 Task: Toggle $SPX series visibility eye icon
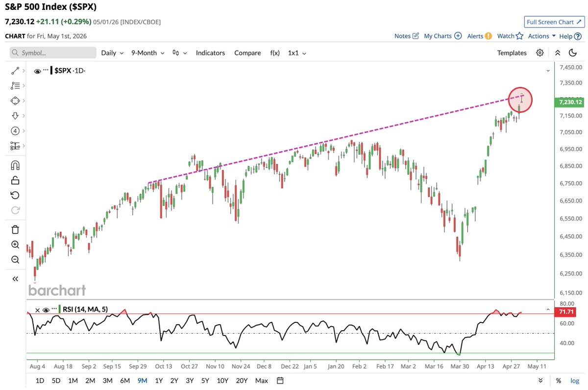37,71
